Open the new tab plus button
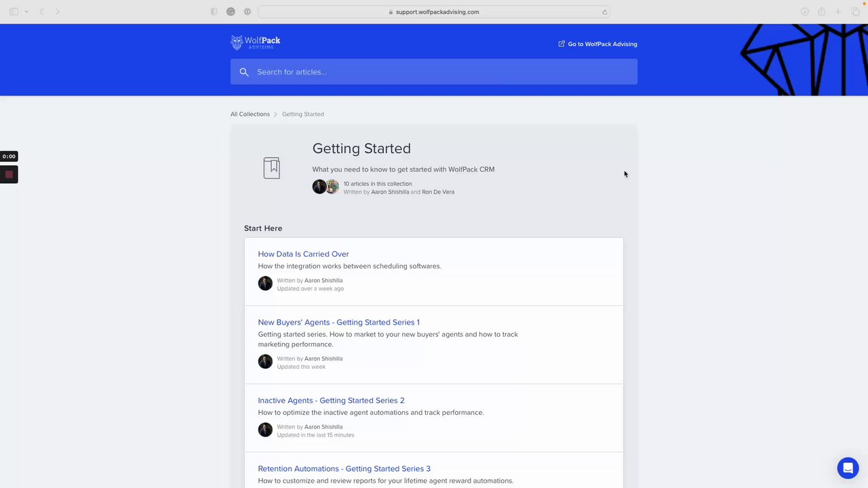The image size is (868, 488). 838,12
